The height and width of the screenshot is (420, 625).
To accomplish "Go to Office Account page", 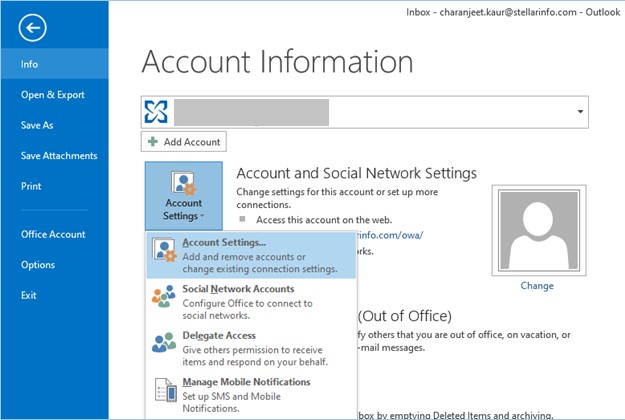I will coord(55,234).
